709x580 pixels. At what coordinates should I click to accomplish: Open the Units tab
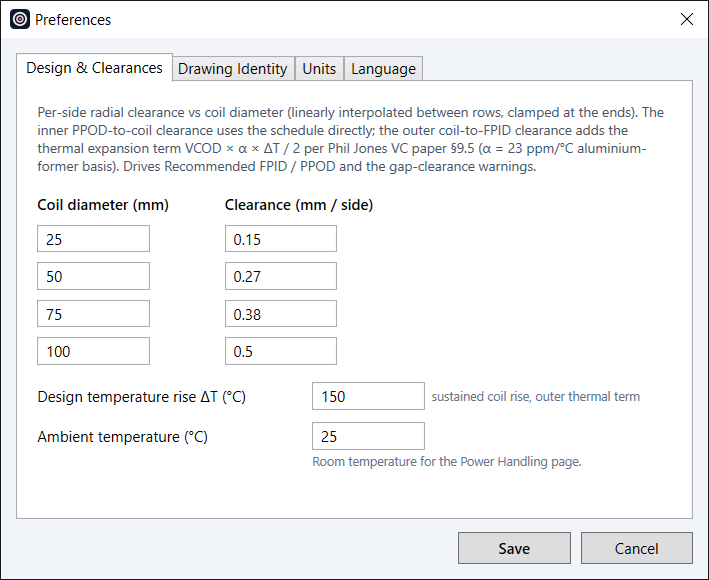click(319, 69)
